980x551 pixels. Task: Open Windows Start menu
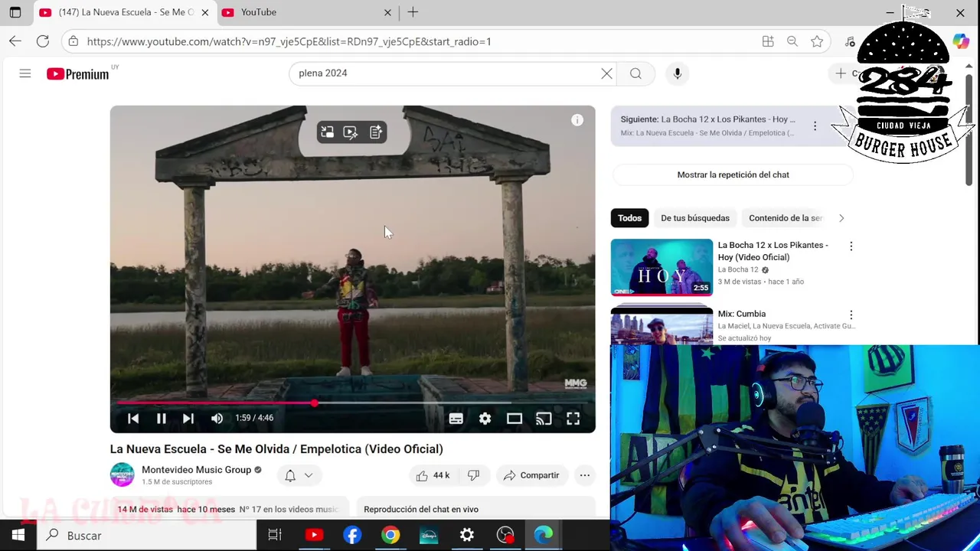coord(18,536)
